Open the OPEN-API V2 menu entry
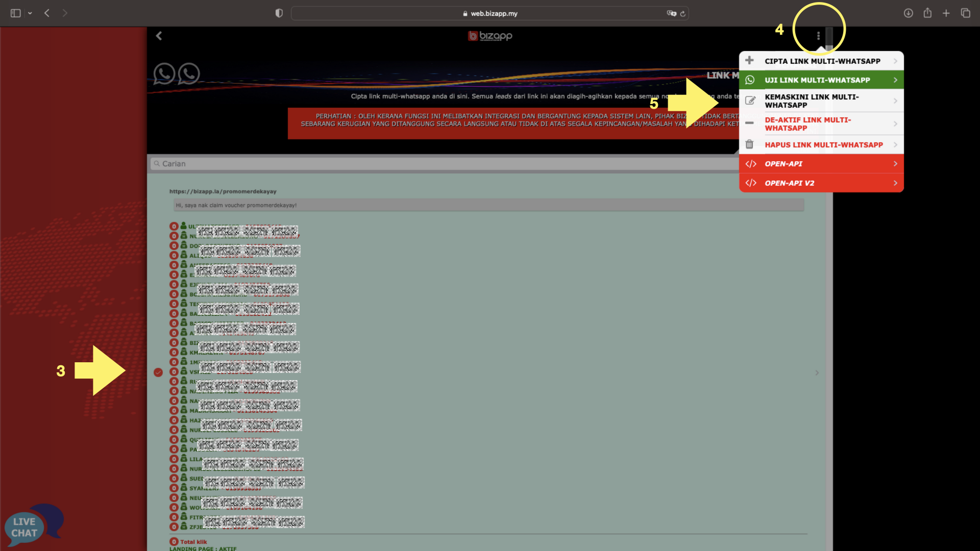 click(x=821, y=183)
